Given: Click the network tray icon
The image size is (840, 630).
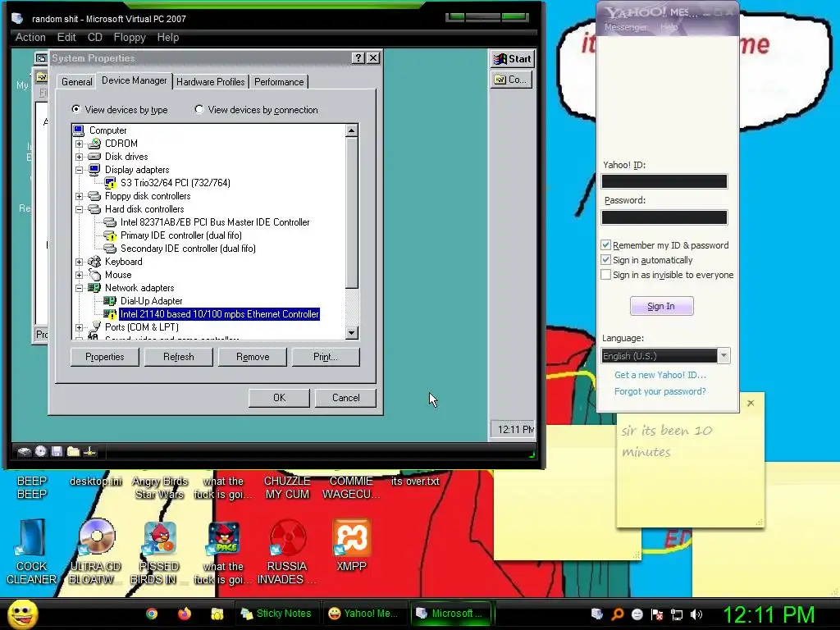Looking at the screenshot, I should coord(677,614).
